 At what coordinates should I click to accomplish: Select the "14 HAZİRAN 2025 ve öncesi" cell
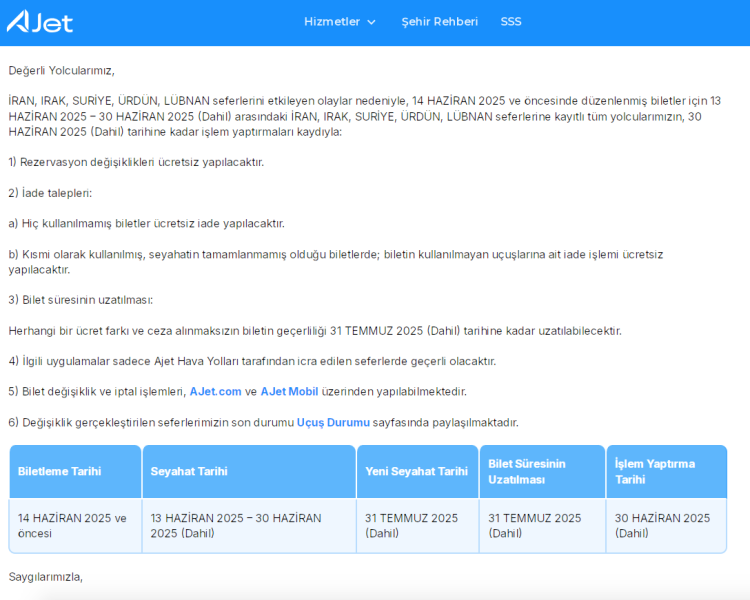click(72, 525)
